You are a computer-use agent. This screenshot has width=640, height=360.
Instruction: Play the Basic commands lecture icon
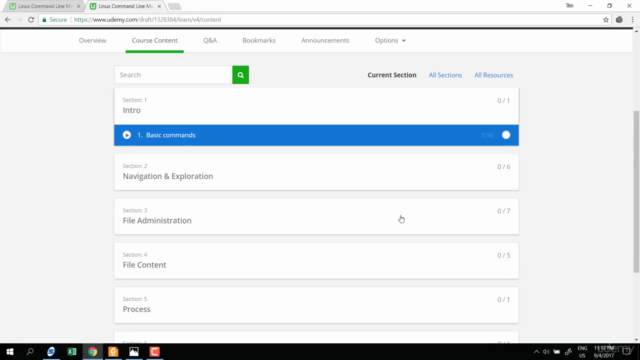pyautogui.click(x=127, y=135)
